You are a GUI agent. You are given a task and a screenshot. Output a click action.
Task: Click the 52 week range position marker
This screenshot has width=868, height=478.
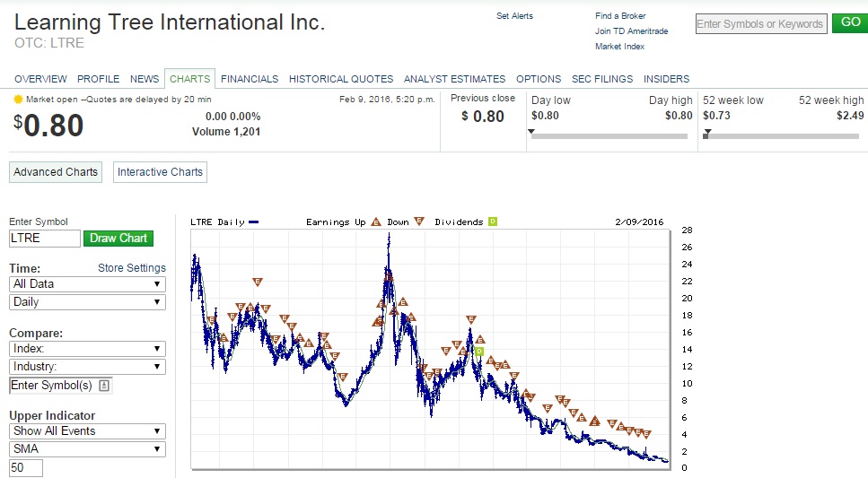tap(707, 133)
